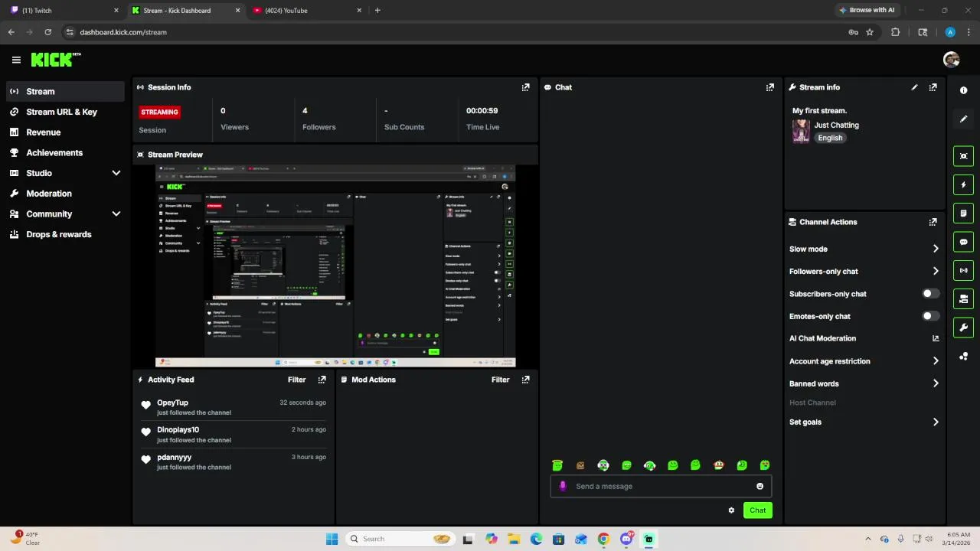Toggle the wrench widget icon
Screen dimensions: 980x551
pos(963,328)
